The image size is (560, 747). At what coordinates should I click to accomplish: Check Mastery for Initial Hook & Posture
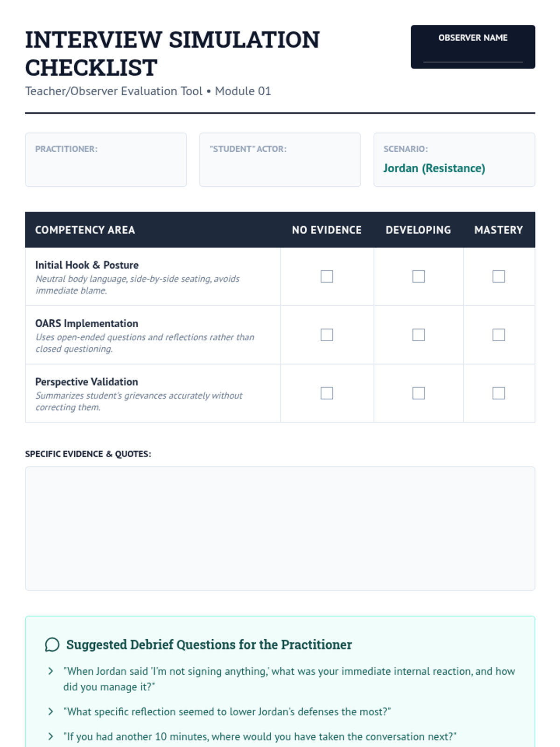(x=498, y=276)
